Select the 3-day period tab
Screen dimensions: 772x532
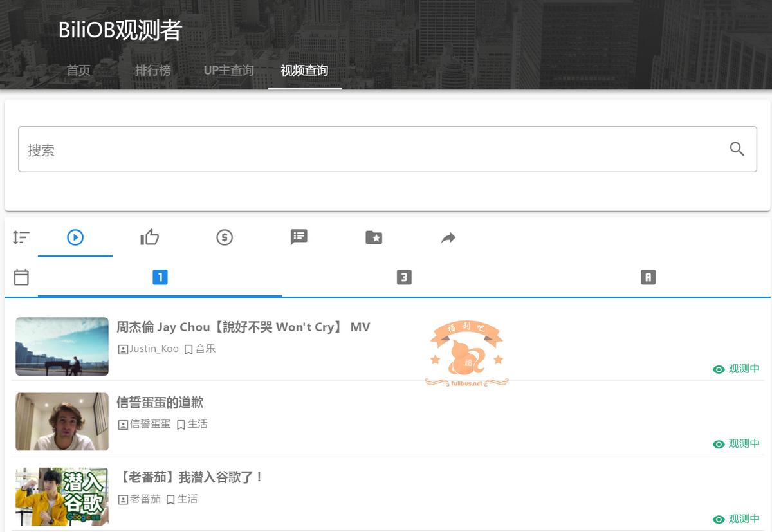point(404,277)
